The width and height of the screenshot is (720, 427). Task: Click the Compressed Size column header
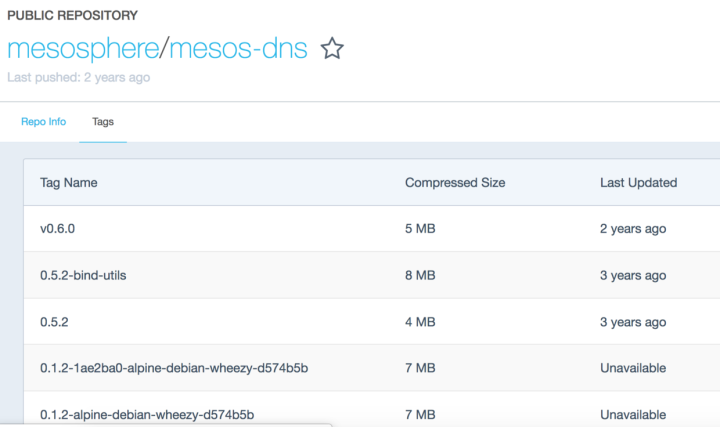coord(455,183)
